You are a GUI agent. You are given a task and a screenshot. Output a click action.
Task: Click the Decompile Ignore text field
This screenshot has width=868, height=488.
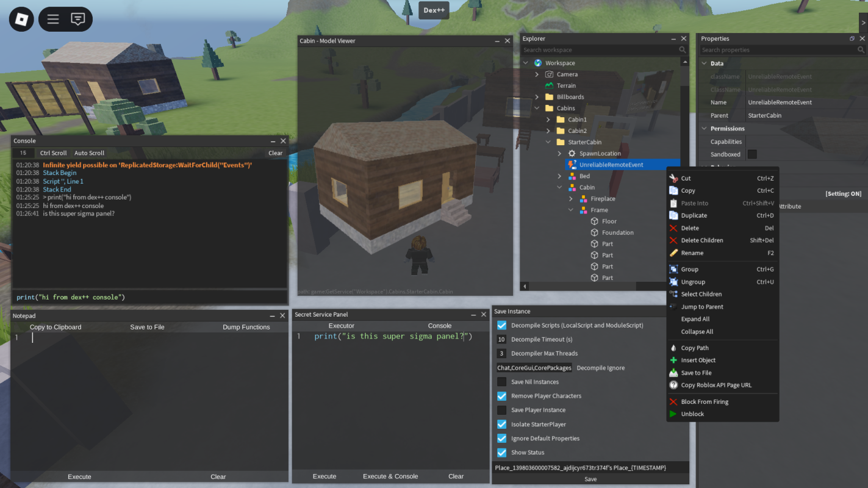[x=534, y=368]
